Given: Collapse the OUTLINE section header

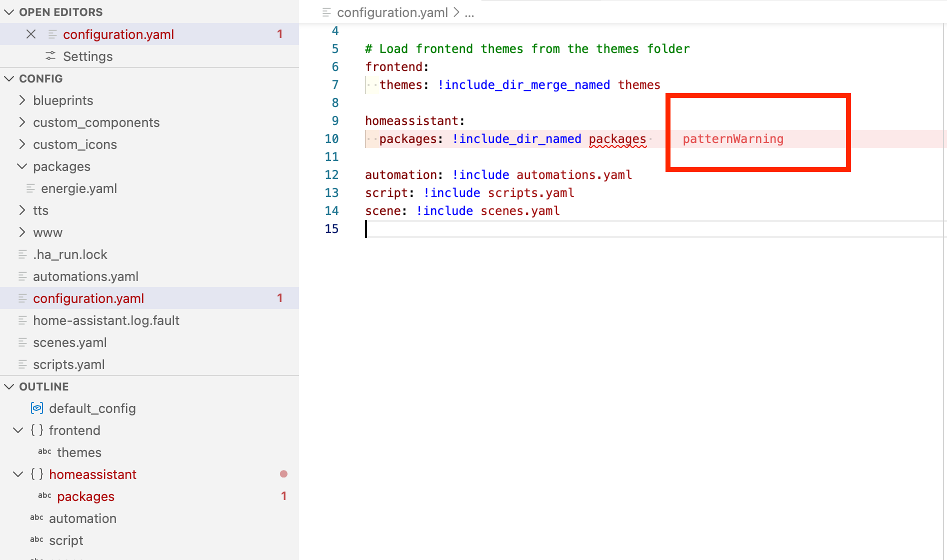Looking at the screenshot, I should [x=9, y=386].
